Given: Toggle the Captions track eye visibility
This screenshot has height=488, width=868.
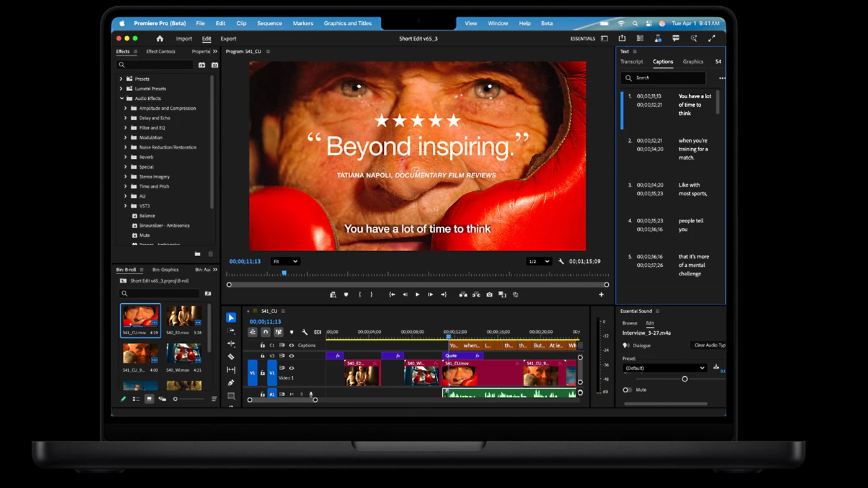Looking at the screenshot, I should click(291, 345).
